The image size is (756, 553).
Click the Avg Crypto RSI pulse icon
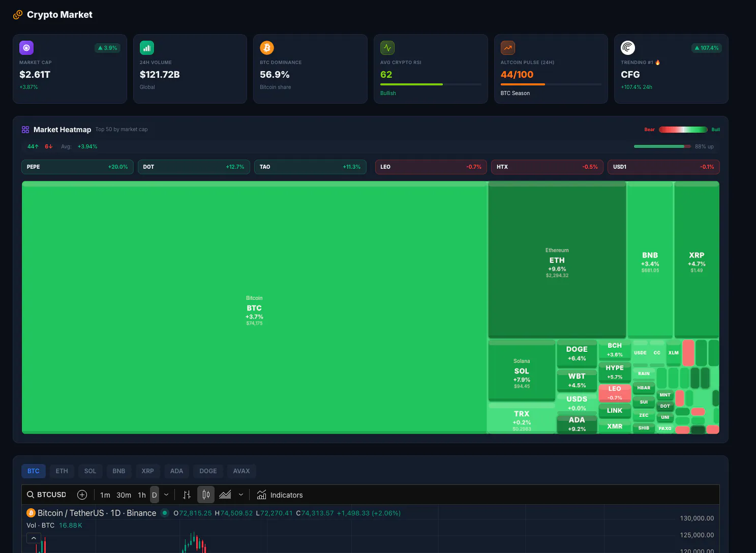387,48
